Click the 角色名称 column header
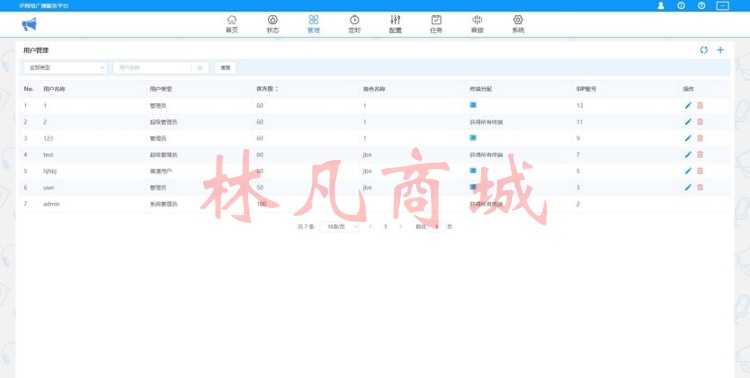 tap(374, 89)
